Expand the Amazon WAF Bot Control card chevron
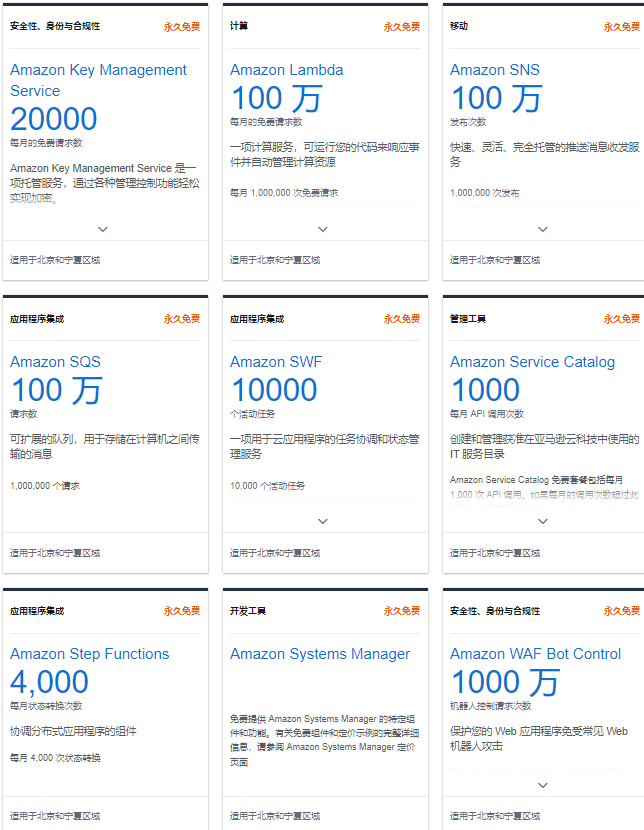This screenshot has width=644, height=830. coord(543,785)
